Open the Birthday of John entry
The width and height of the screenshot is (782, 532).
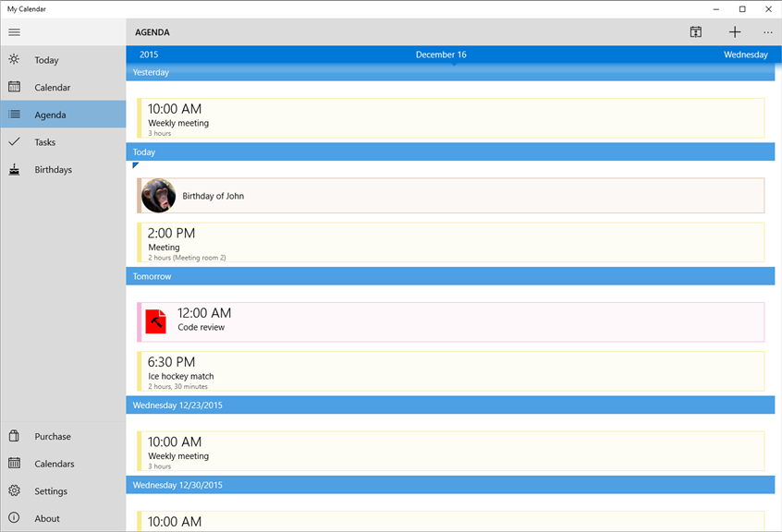tap(451, 196)
